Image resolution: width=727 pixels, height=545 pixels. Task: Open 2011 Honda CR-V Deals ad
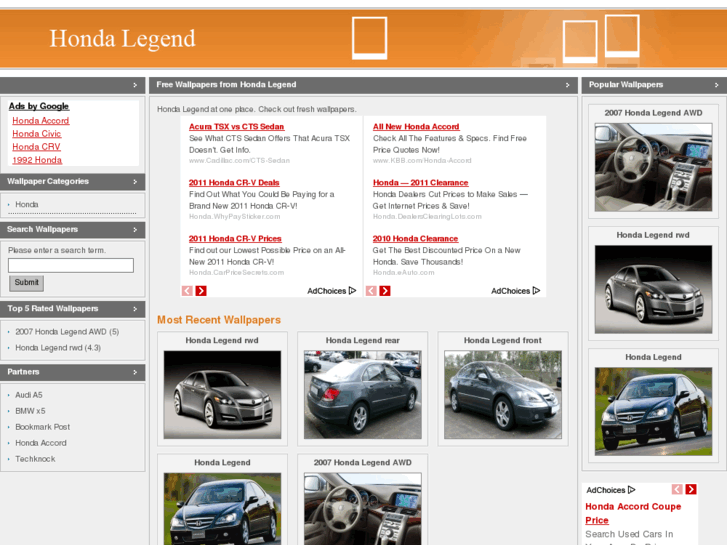coord(234,183)
